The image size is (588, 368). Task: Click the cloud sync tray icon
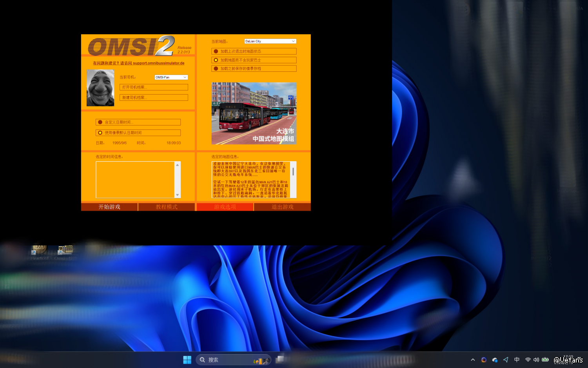(495, 360)
